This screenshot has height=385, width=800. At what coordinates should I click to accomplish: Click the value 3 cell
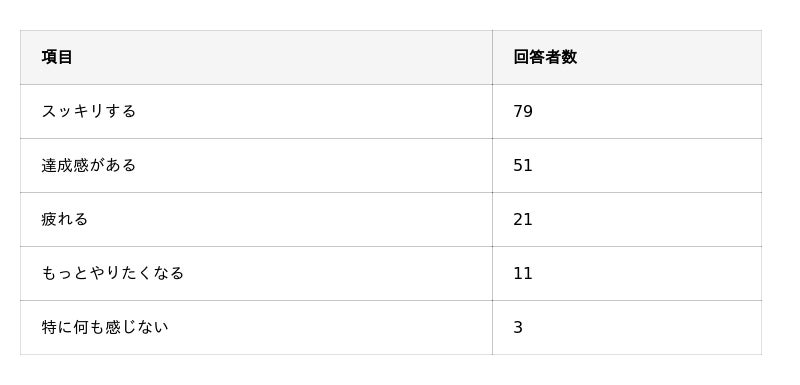click(627, 327)
